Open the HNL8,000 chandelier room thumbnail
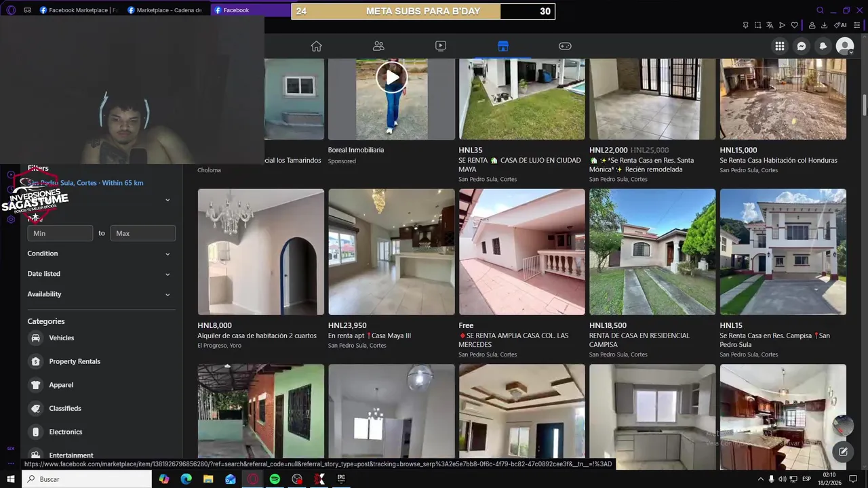Viewport: 868px width, 488px height. (x=261, y=252)
